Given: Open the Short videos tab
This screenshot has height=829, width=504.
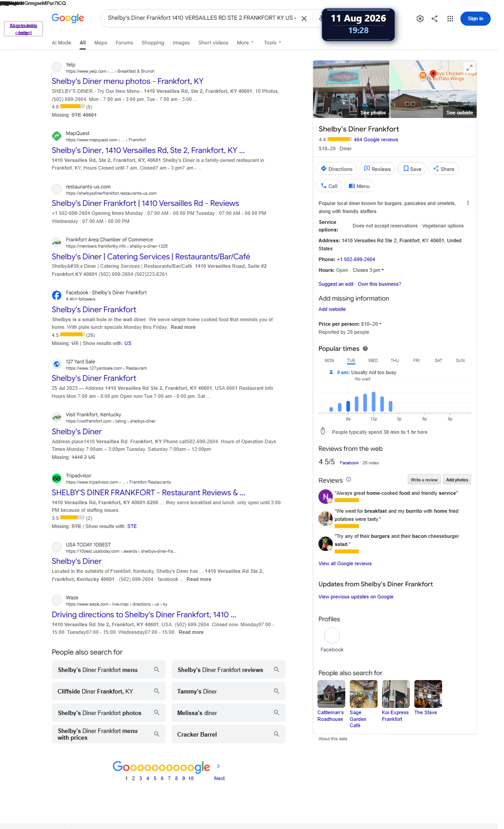Looking at the screenshot, I should (x=213, y=43).
